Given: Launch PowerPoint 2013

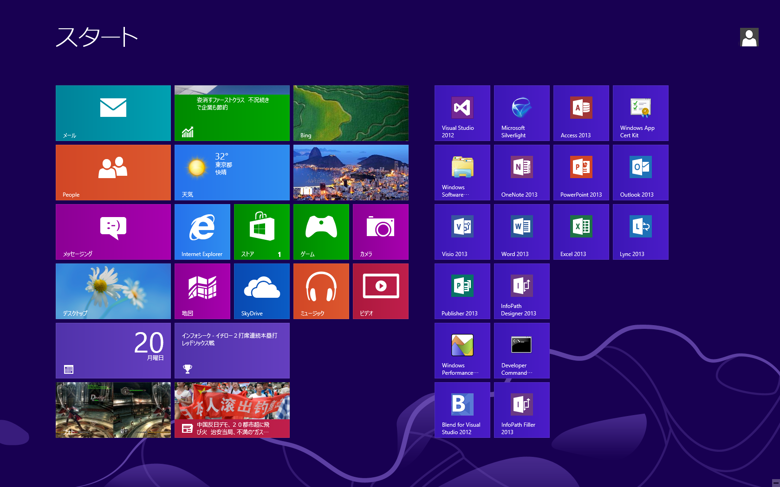Looking at the screenshot, I should coord(581,173).
